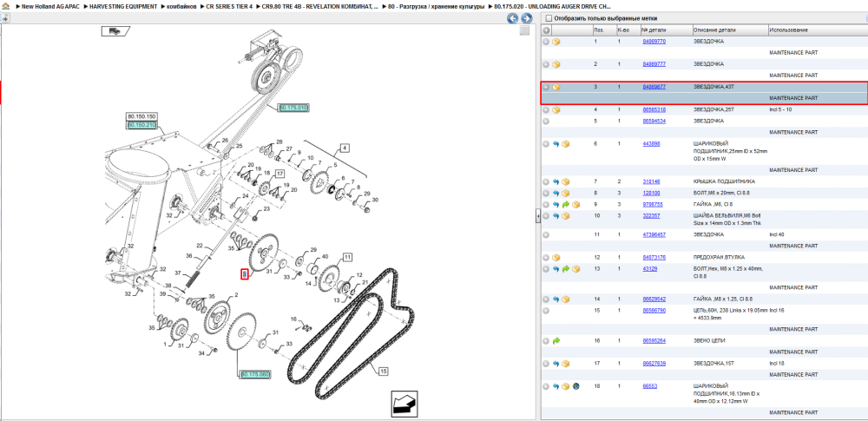The height and width of the screenshot is (421, 868).
Task: Click the blue substitution arrow for part 86629542
Action: 556,299
